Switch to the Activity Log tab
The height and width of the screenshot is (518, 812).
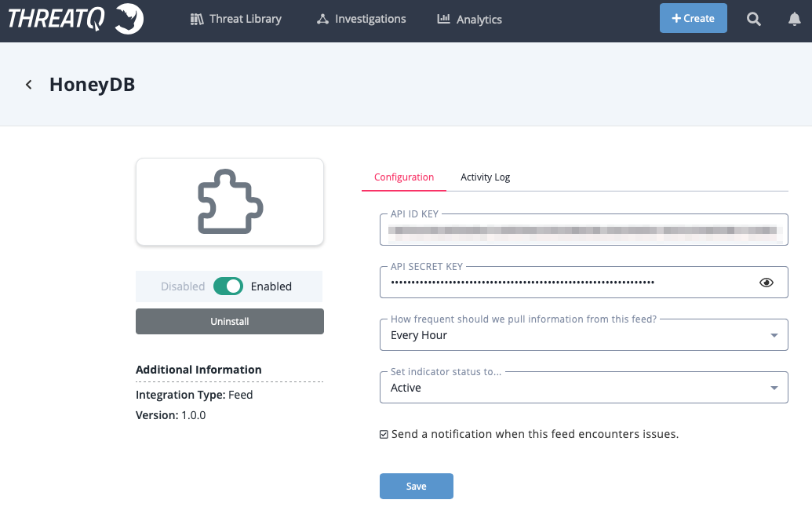pyautogui.click(x=485, y=177)
